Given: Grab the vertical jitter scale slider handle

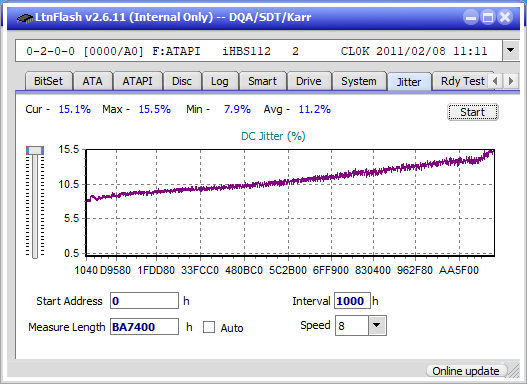Looking at the screenshot, I should [x=35, y=150].
